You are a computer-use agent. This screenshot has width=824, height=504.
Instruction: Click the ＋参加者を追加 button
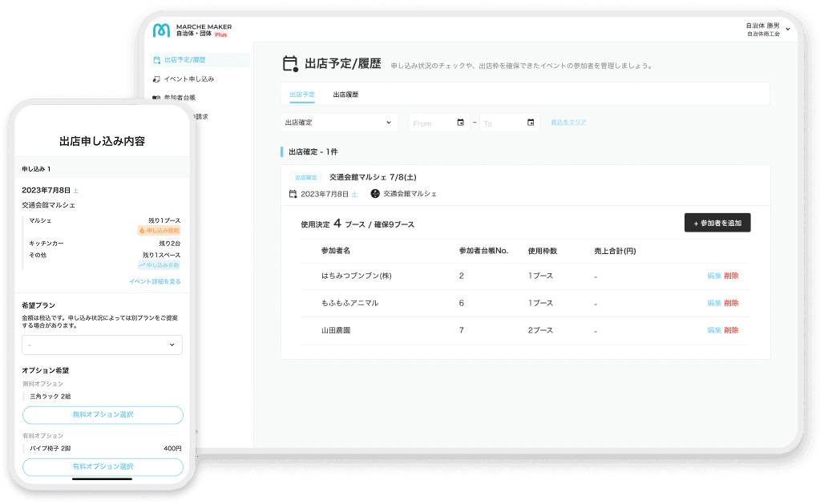717,223
